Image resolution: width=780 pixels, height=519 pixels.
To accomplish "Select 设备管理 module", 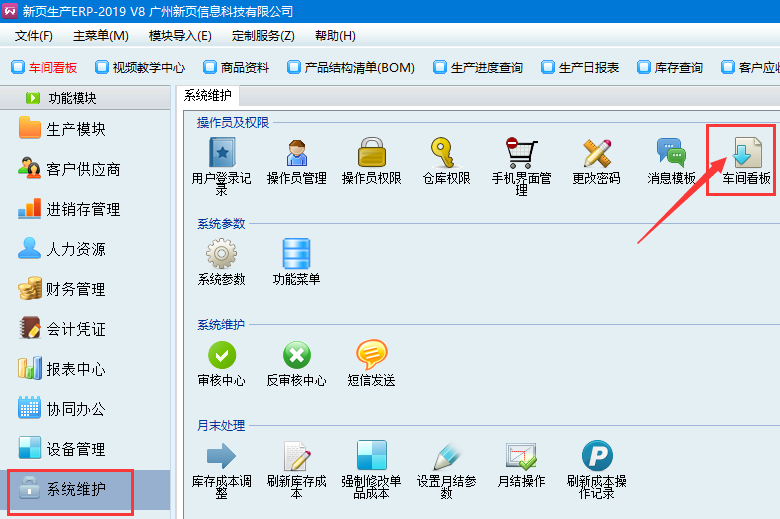I will coord(62,449).
